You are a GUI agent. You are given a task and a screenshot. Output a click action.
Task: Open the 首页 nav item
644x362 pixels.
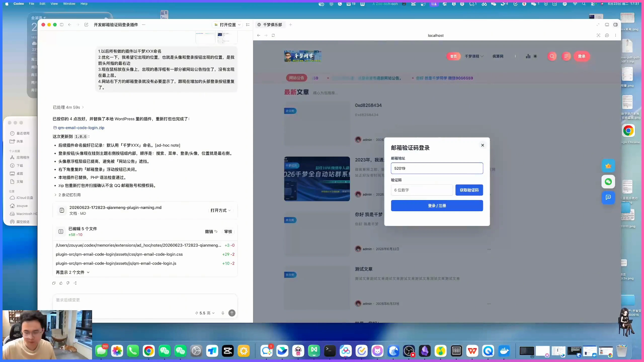coord(453,56)
